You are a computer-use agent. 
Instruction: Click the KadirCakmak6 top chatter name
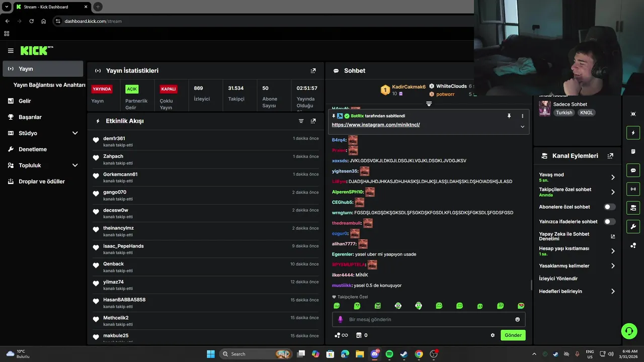pos(409,87)
